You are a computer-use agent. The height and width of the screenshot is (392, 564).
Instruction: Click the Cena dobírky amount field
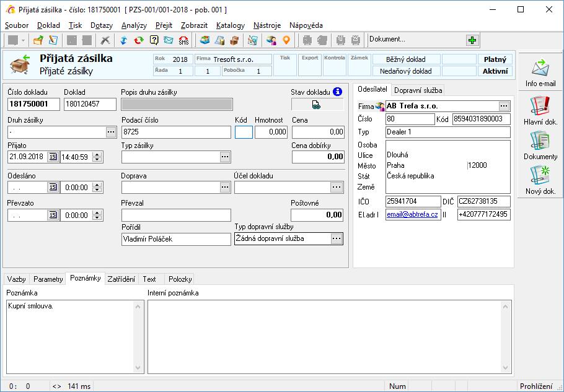point(318,157)
